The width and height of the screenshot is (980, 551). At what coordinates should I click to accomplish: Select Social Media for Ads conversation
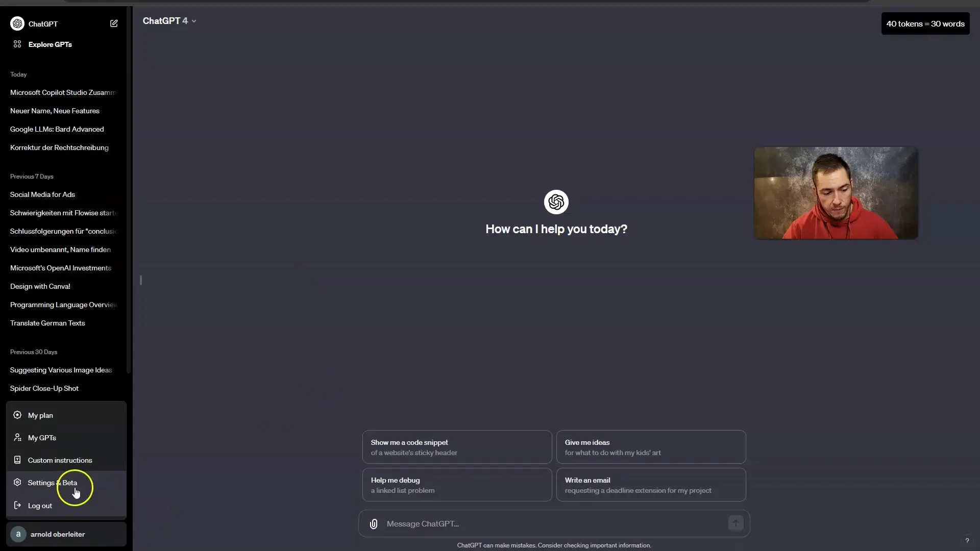point(42,194)
